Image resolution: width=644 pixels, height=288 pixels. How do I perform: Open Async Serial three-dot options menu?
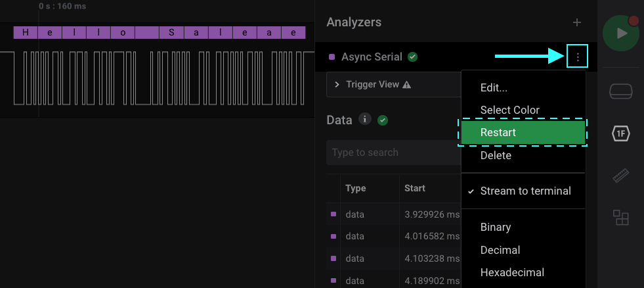577,57
